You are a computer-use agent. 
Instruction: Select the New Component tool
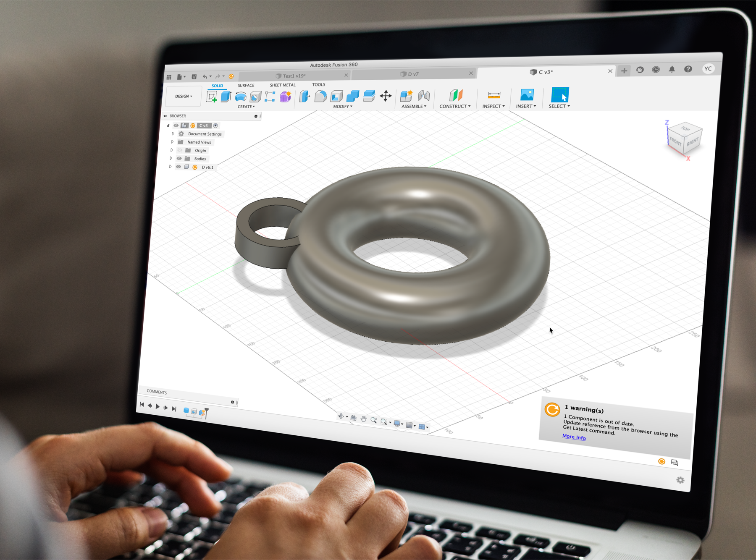coord(406,96)
